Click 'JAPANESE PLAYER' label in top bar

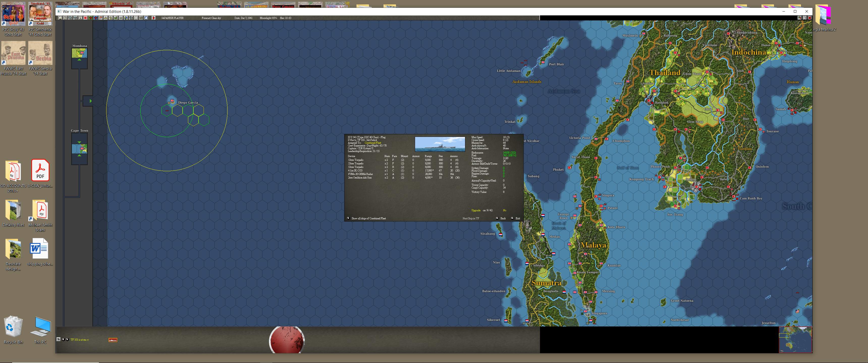pyautogui.click(x=173, y=18)
